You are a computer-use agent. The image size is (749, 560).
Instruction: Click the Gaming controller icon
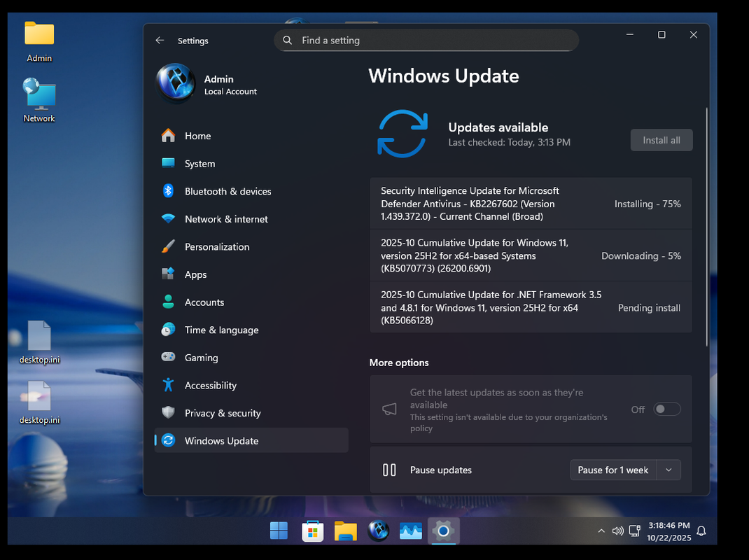(x=168, y=358)
